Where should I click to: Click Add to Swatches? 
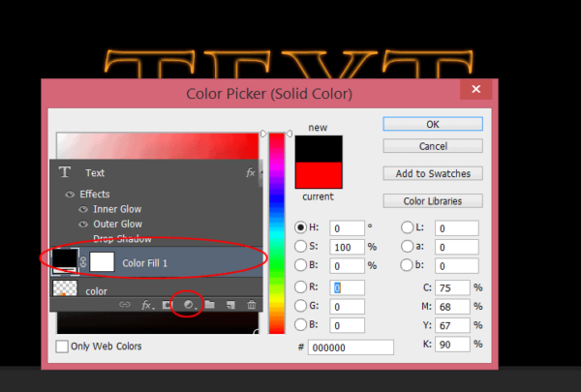coord(433,173)
